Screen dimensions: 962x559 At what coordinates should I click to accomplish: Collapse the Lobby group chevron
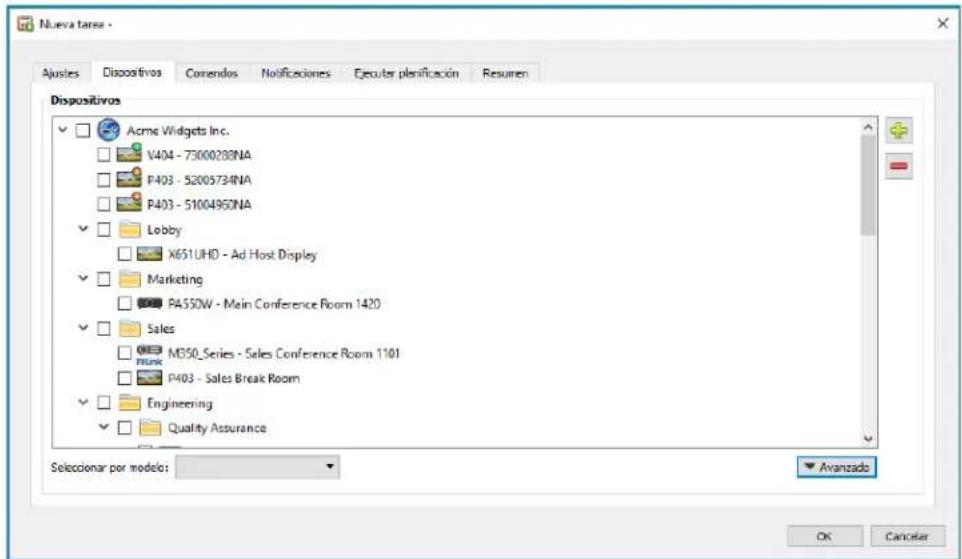83,229
